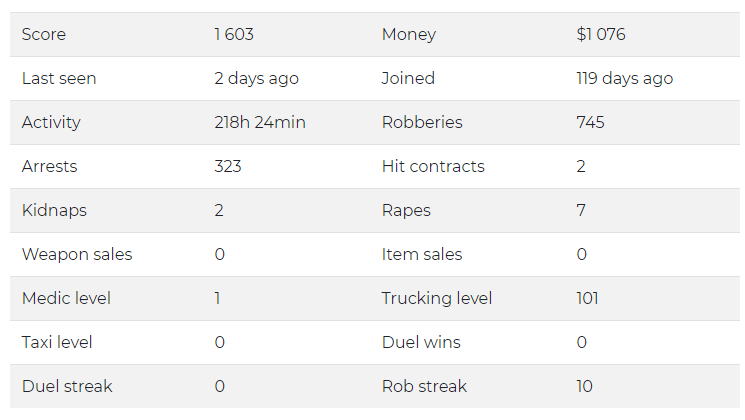Click the Item sales label

(x=422, y=254)
